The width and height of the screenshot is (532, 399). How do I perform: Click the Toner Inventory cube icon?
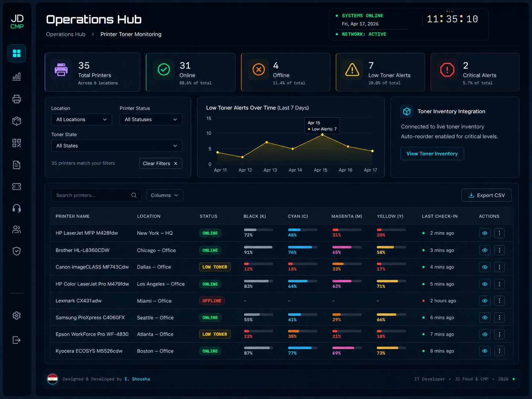(x=407, y=111)
